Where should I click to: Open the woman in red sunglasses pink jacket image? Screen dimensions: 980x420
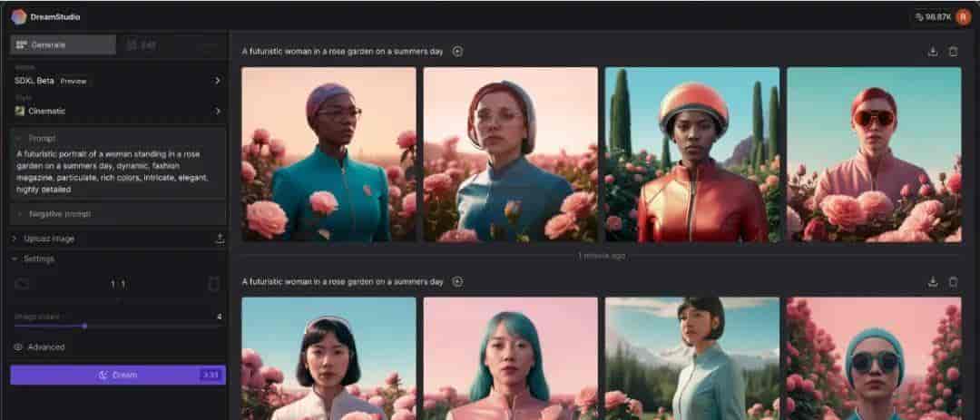pyautogui.click(x=875, y=154)
